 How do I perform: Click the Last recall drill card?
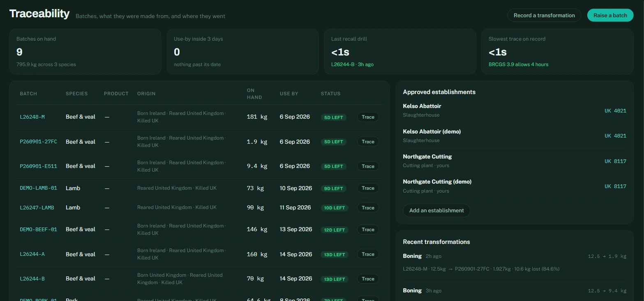(x=400, y=51)
